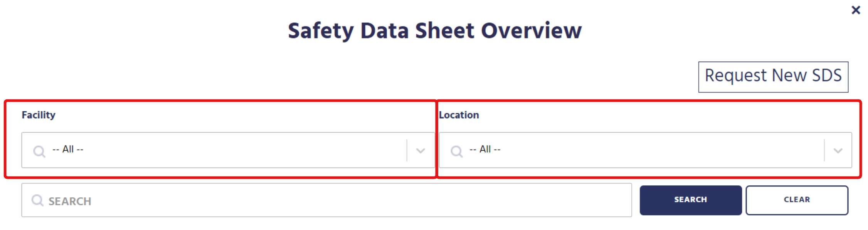Run the query with the SEARCH button
Screen dimensions: 868x230
click(x=691, y=200)
